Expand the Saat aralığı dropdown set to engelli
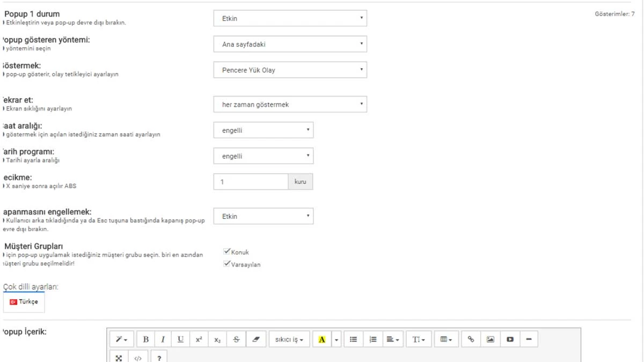The image size is (644, 362). click(263, 130)
